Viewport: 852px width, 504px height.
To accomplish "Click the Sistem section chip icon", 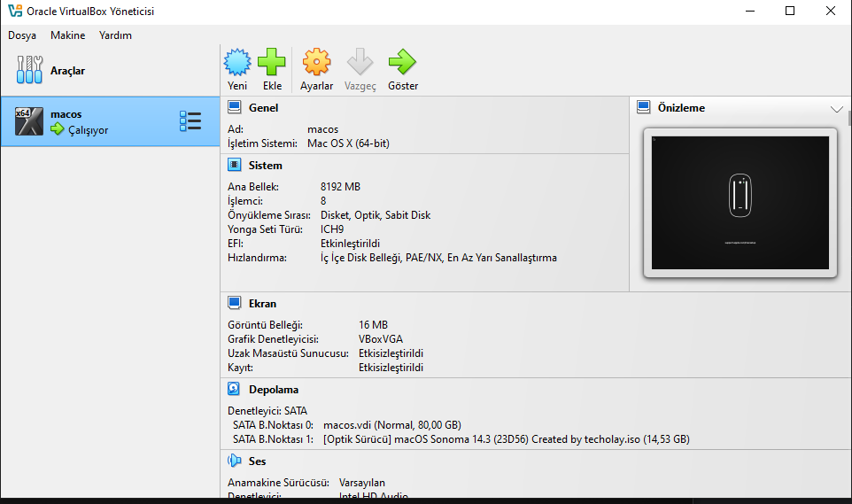I will pyautogui.click(x=234, y=165).
